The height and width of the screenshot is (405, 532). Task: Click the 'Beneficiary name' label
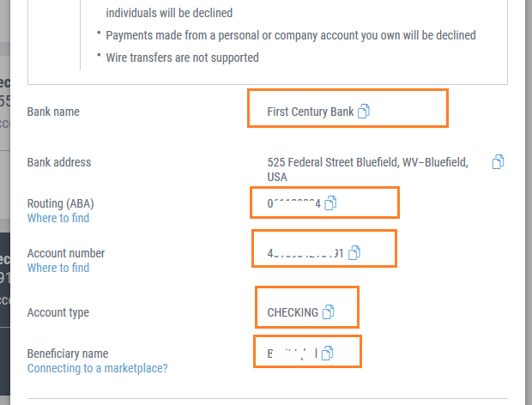(x=68, y=354)
